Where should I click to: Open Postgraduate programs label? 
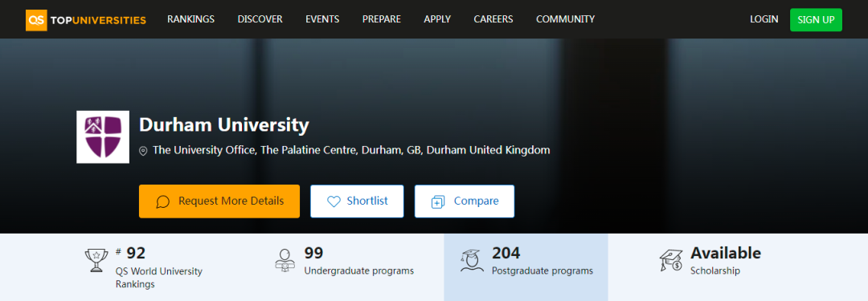[542, 271]
